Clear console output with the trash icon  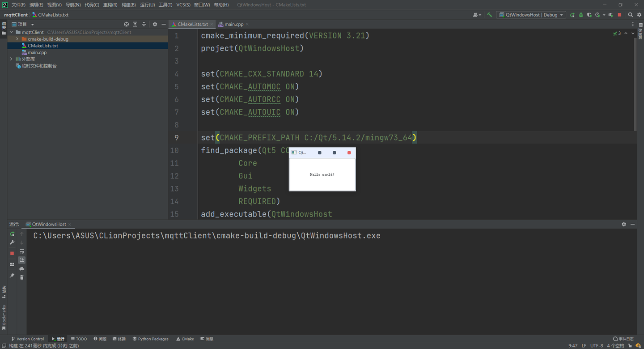point(21,277)
